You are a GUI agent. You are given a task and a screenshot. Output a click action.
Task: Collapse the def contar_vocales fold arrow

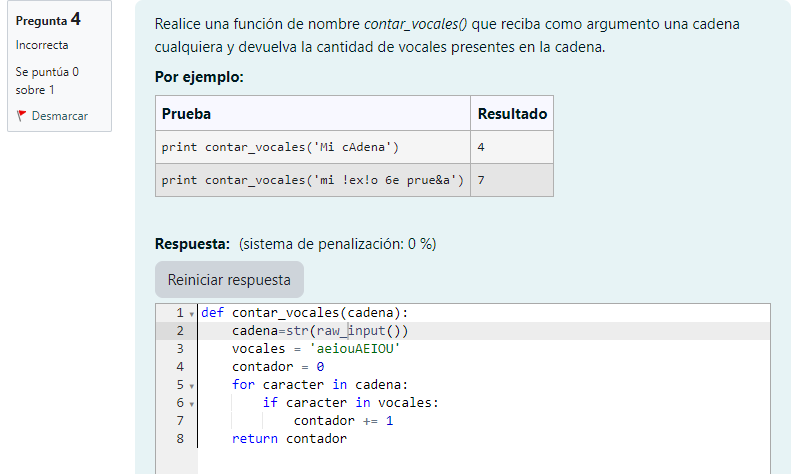click(191, 313)
